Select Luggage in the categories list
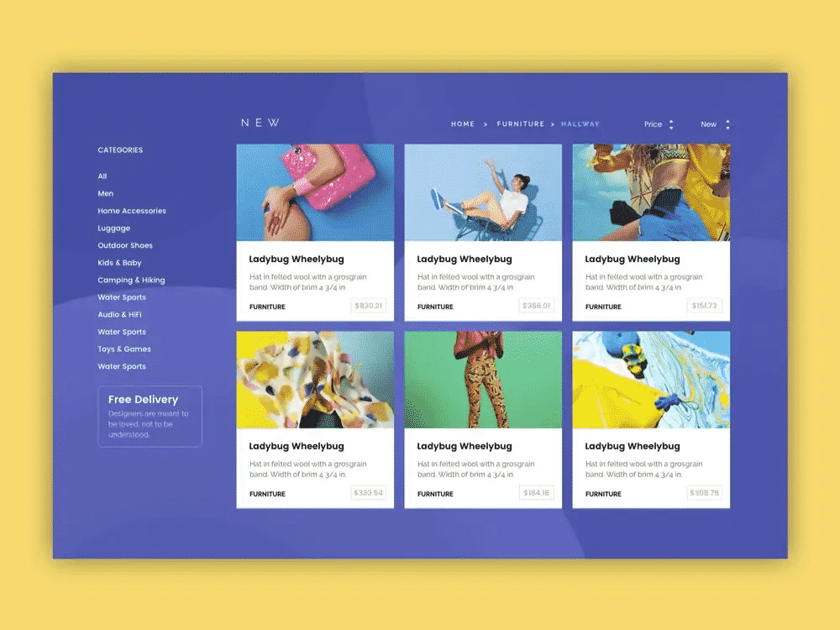This screenshot has height=630, width=840. point(114,228)
